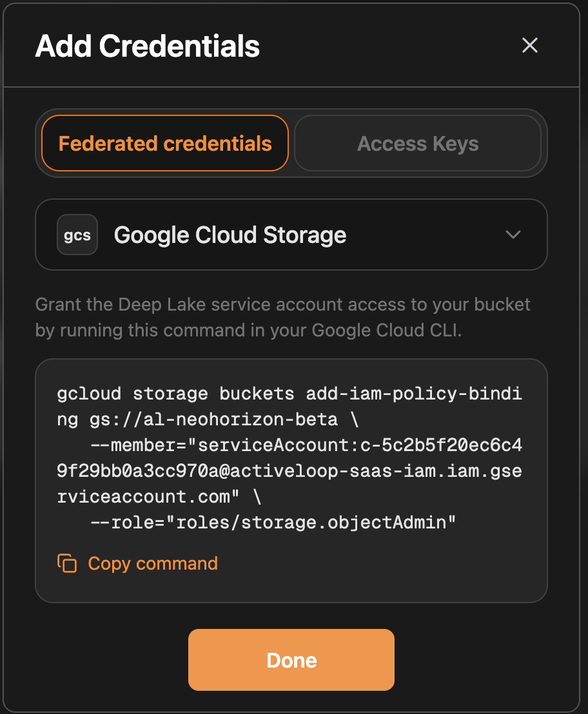Image resolution: width=588 pixels, height=714 pixels.
Task: Expand the storage provider chevron arrow
Action: tap(513, 235)
